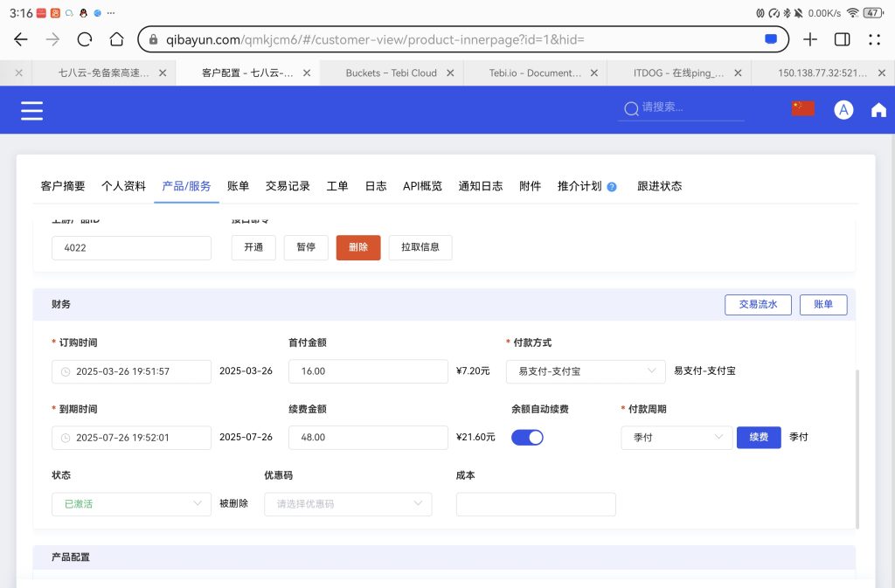The image size is (895, 588).
Task: Open the 状态 已激活 dropdown
Action: (131, 504)
